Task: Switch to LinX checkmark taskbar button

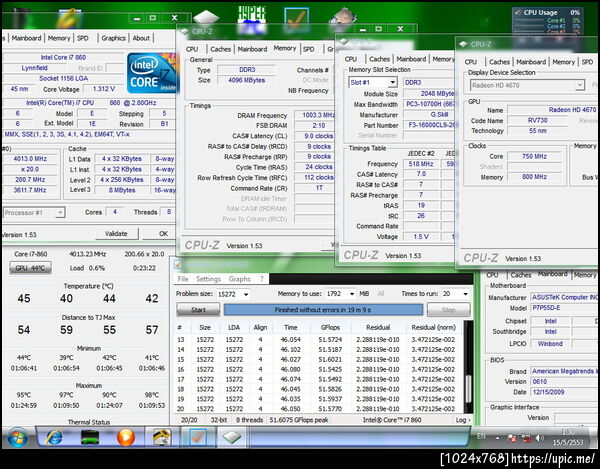Action: point(198,437)
